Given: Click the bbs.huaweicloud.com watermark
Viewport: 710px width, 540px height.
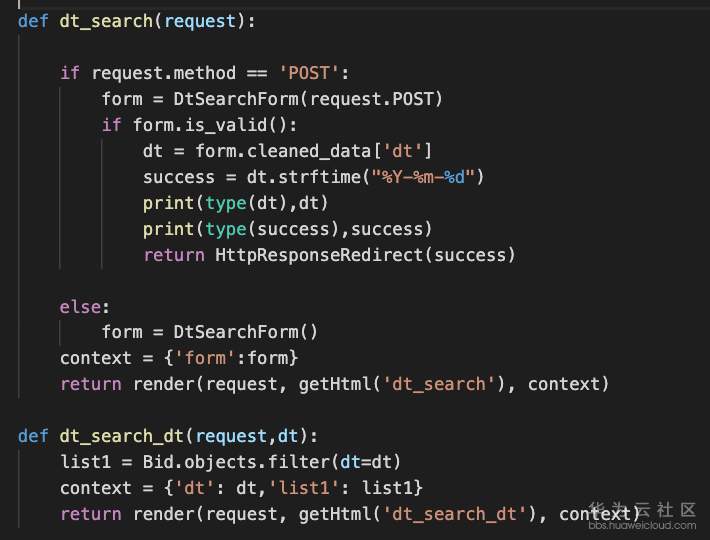Looking at the screenshot, I should [640, 523].
